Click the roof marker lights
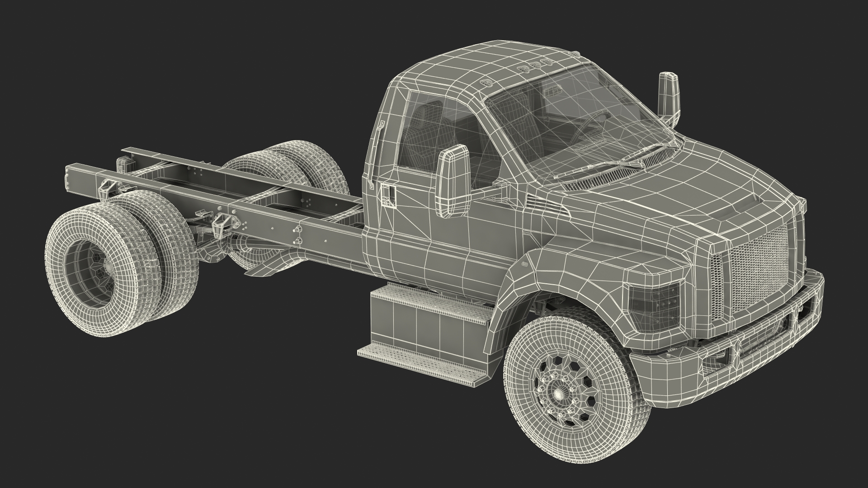 536,65
